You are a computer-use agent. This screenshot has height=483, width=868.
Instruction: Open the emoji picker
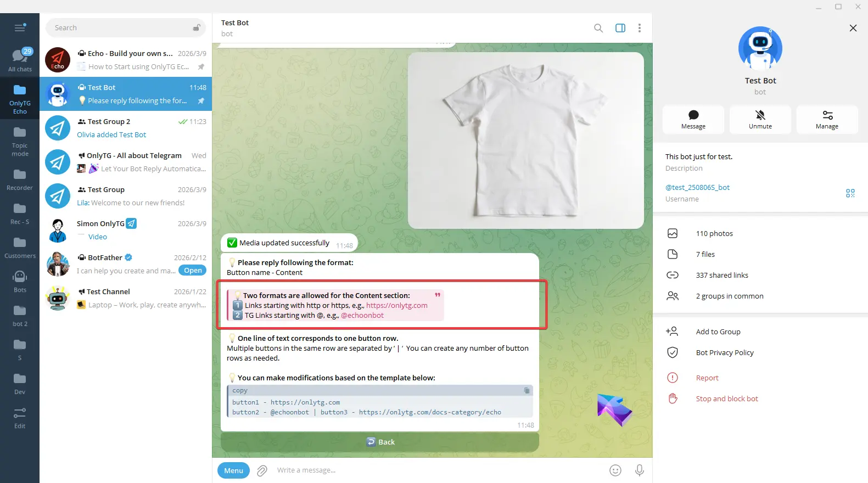pos(615,470)
